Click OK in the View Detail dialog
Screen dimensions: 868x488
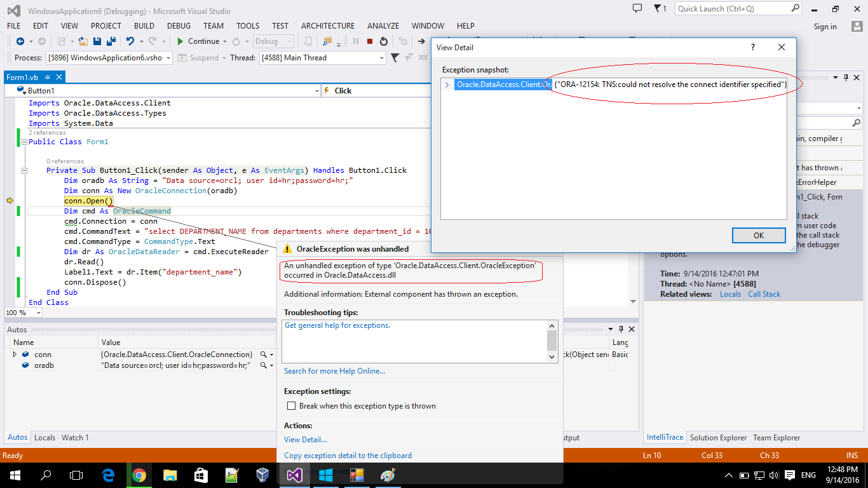[758, 235]
